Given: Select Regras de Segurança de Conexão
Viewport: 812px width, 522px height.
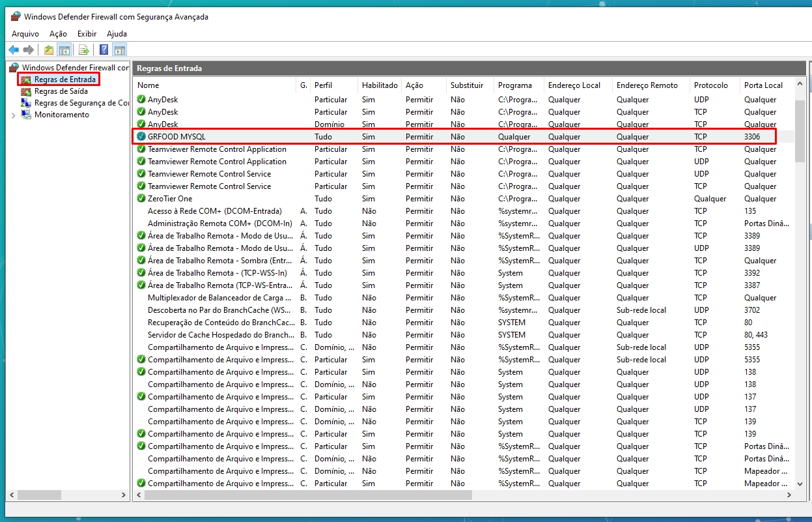Looking at the screenshot, I should point(81,103).
